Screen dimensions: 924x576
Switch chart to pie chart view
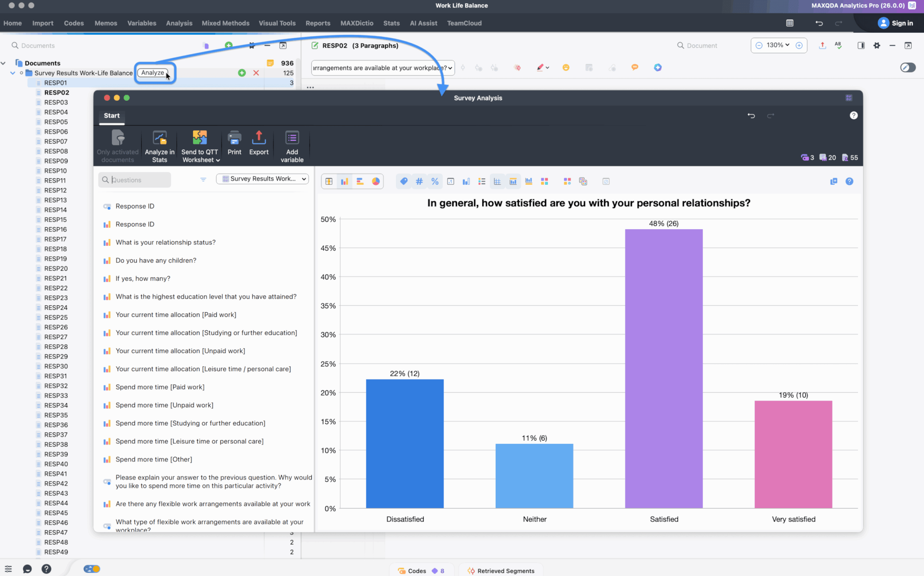coord(376,181)
